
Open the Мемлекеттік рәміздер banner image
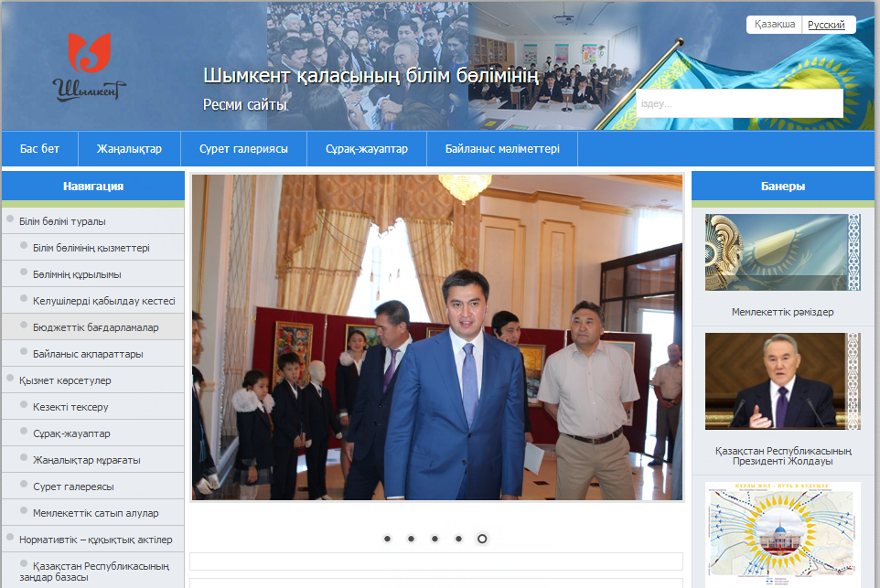tap(782, 251)
